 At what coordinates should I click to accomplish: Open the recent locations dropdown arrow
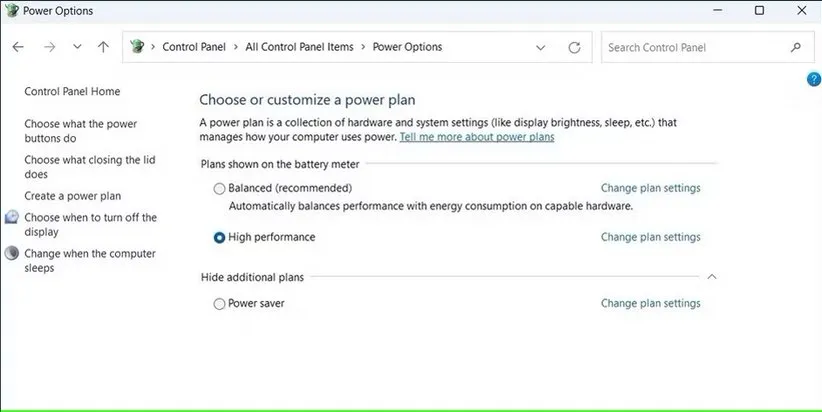(x=77, y=47)
